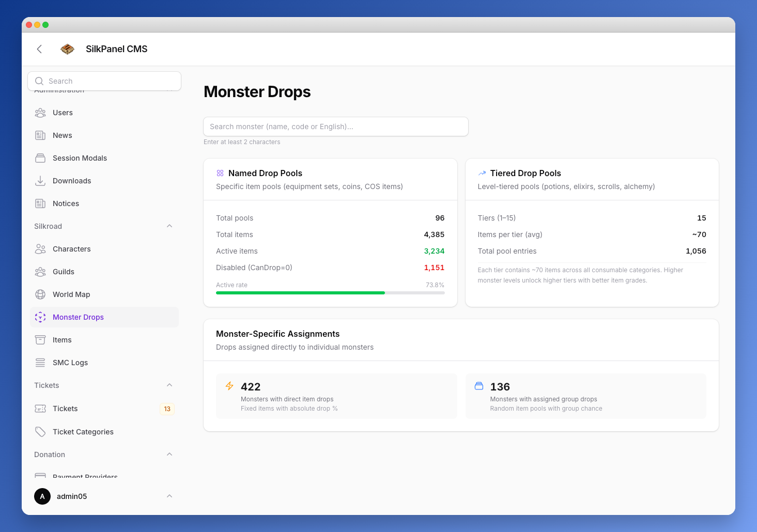Click the SilkPanel CMS logo icon
This screenshot has width=757, height=532.
tap(67, 49)
